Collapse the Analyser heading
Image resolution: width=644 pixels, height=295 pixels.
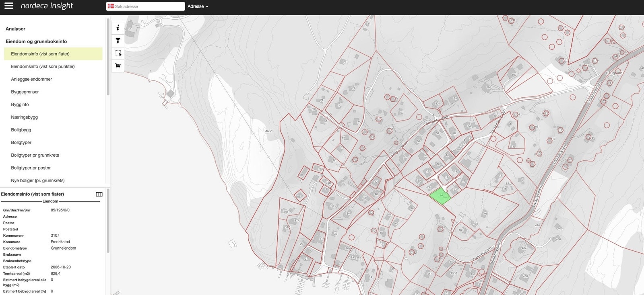(15, 29)
